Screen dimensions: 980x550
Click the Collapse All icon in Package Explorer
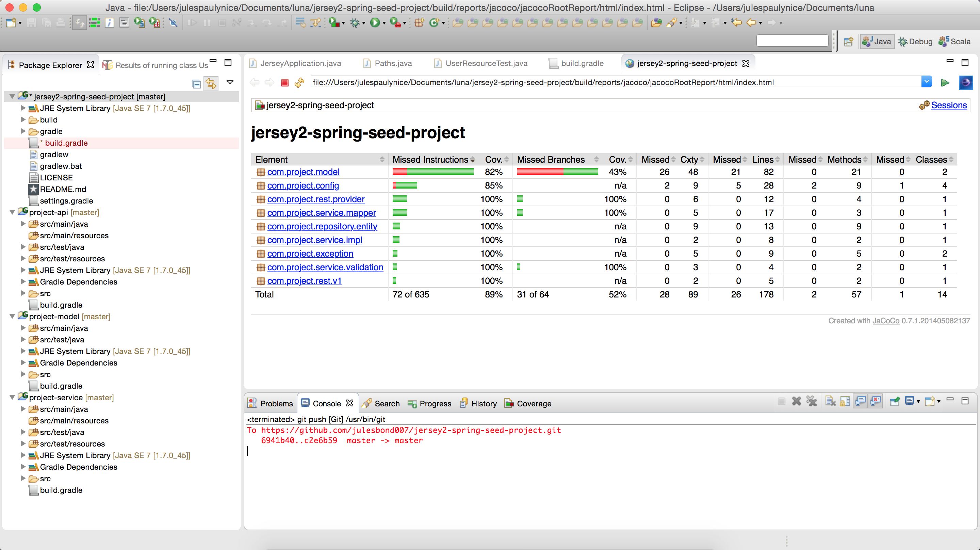pyautogui.click(x=196, y=84)
